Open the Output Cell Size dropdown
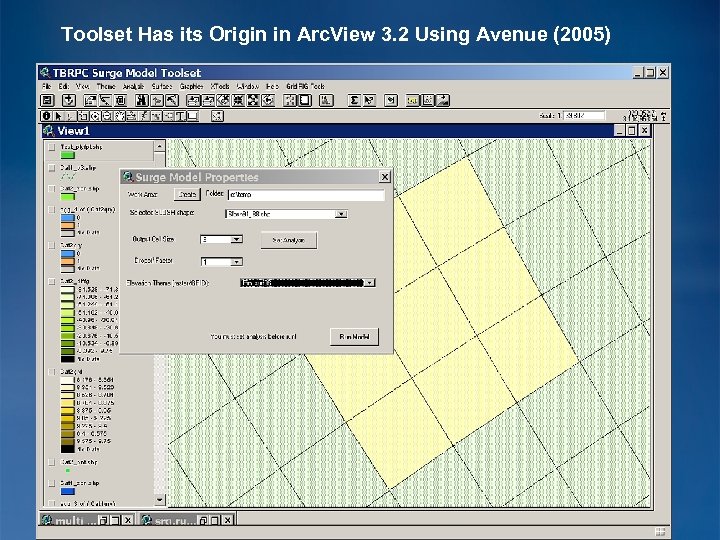 point(236,239)
